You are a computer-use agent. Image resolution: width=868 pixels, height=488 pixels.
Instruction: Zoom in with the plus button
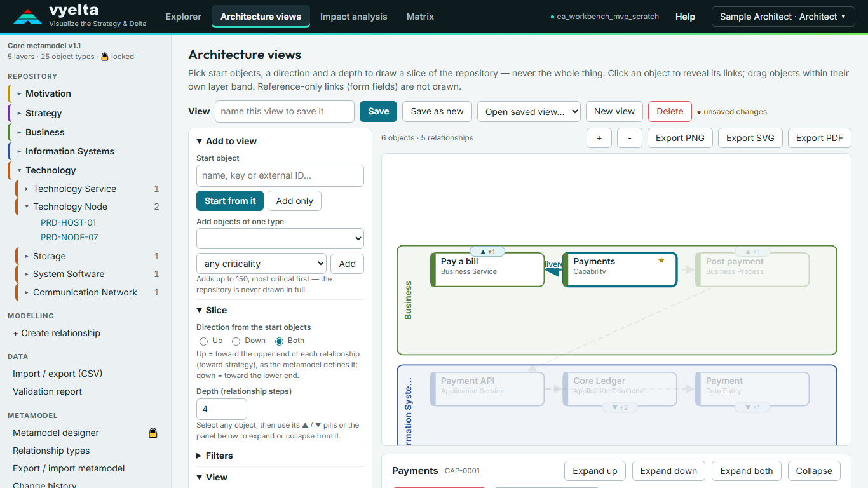click(x=599, y=138)
